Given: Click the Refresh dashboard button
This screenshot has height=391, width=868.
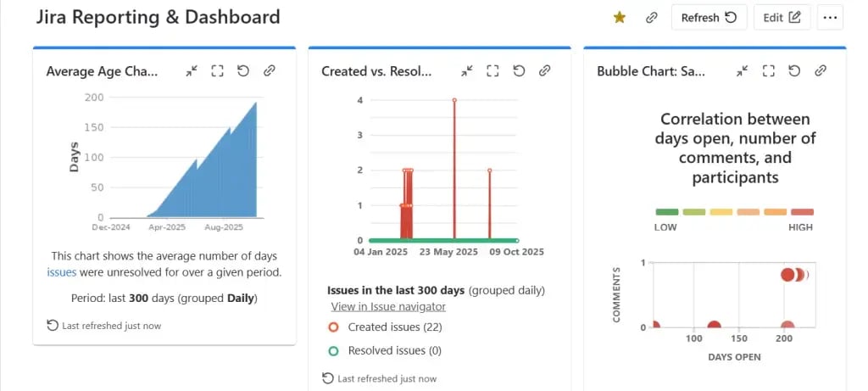Looking at the screenshot, I should [709, 17].
